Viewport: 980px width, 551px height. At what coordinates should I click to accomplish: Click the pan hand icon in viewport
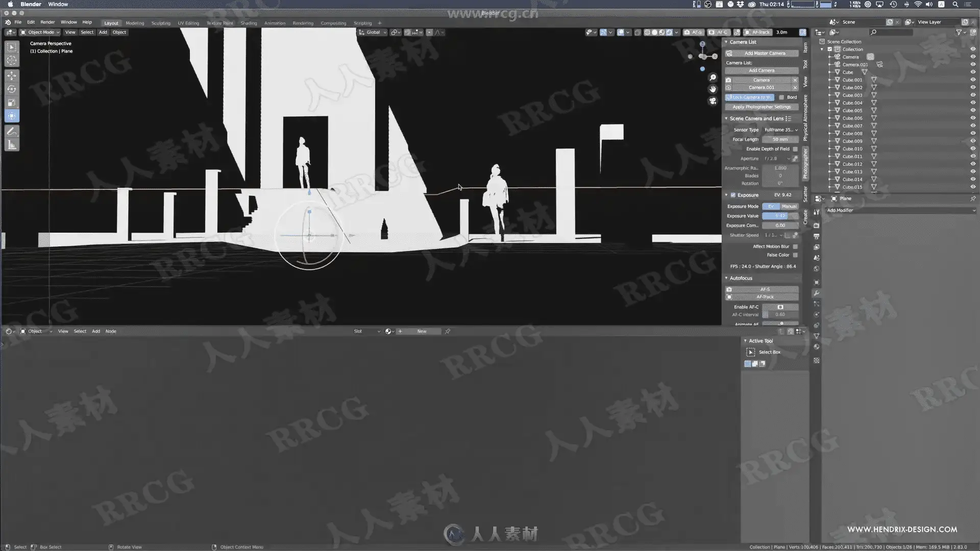pos(713,89)
